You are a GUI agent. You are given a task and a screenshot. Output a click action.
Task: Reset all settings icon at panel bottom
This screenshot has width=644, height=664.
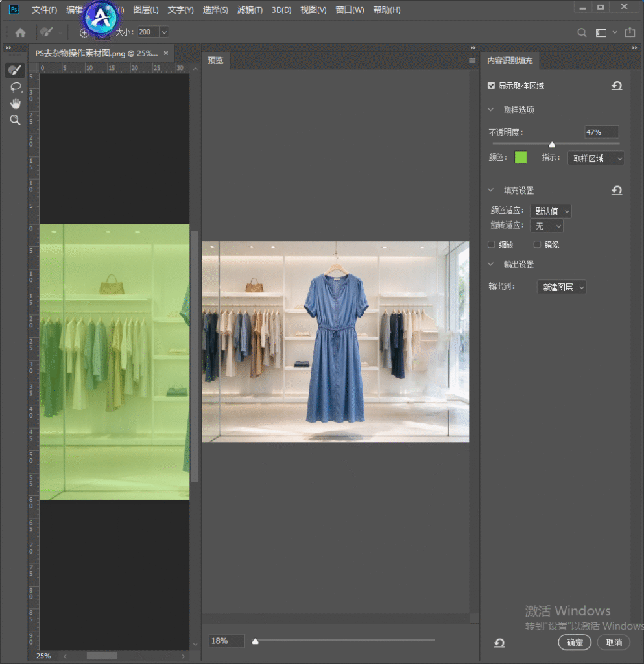click(499, 643)
